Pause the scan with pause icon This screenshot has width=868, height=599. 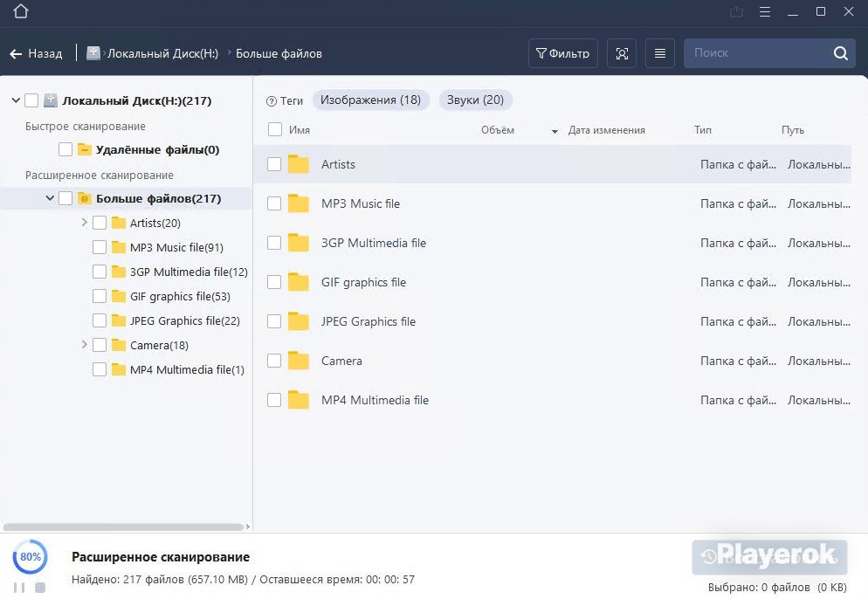click(x=19, y=588)
